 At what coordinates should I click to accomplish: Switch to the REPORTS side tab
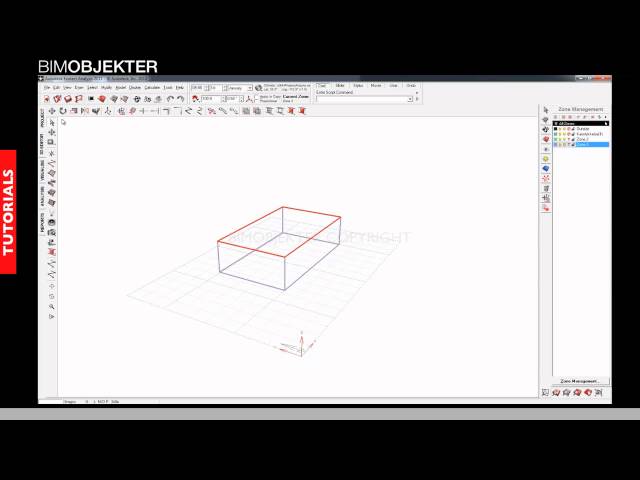click(42, 223)
